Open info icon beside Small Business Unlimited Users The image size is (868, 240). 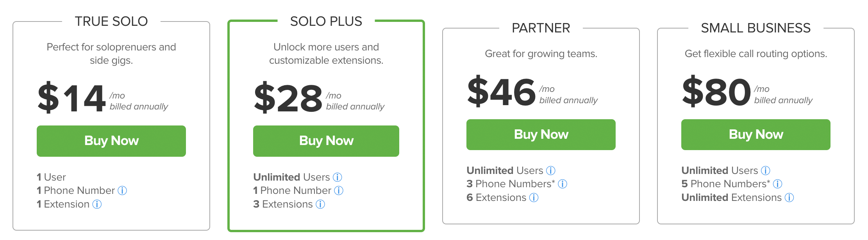click(x=766, y=171)
